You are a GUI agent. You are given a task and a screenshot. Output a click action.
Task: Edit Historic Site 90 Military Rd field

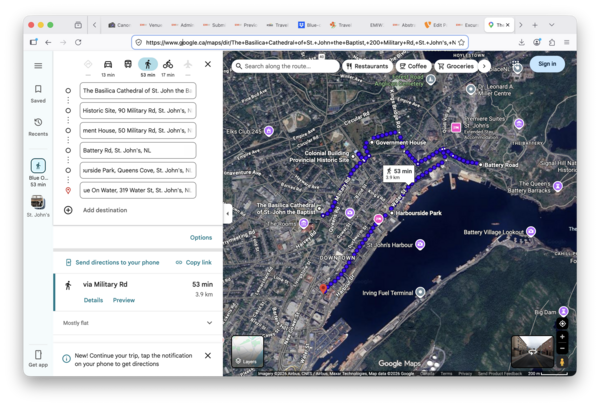(x=138, y=111)
